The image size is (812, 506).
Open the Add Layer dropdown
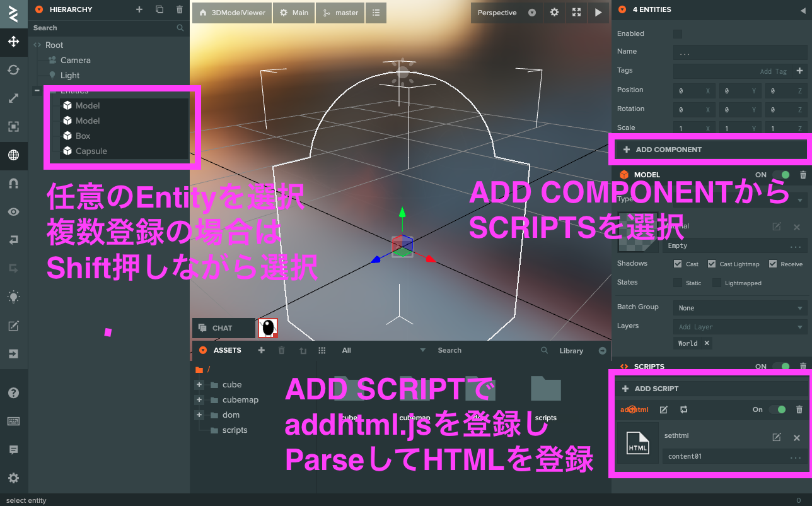740,327
